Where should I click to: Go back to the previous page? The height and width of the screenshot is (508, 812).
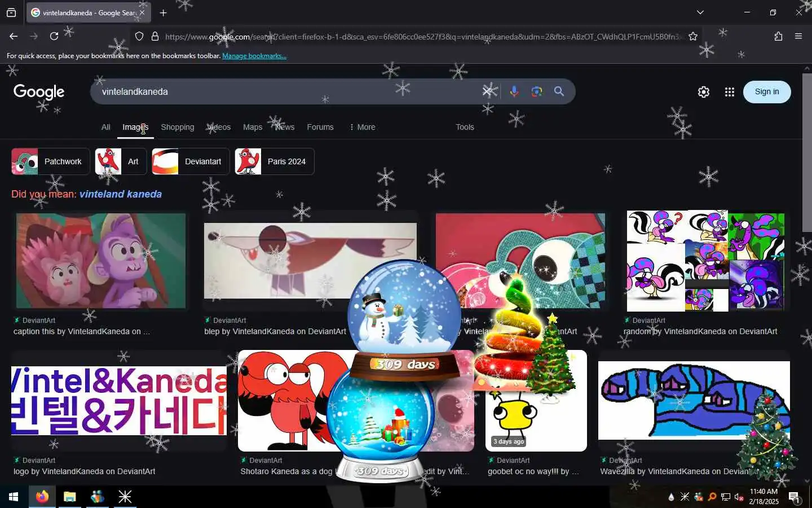point(14,36)
